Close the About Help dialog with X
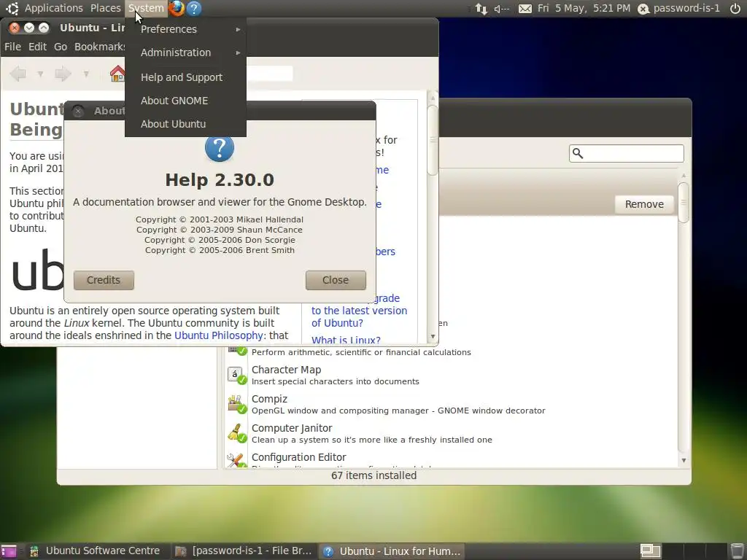The width and height of the screenshot is (747, 560). (x=78, y=111)
